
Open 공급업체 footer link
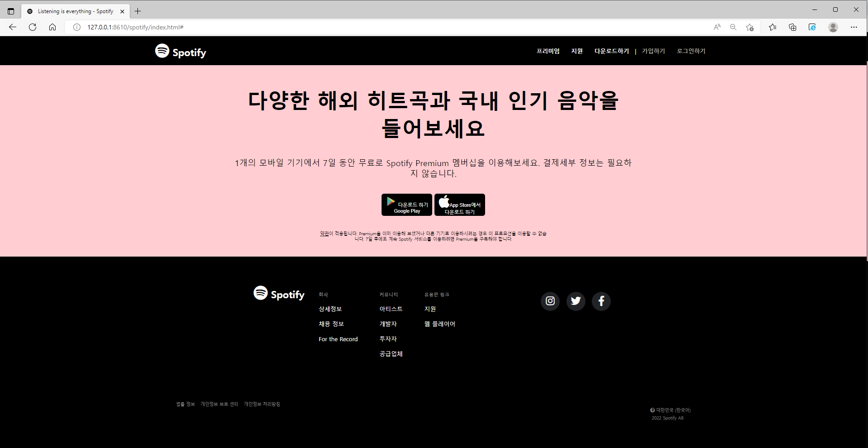click(391, 354)
